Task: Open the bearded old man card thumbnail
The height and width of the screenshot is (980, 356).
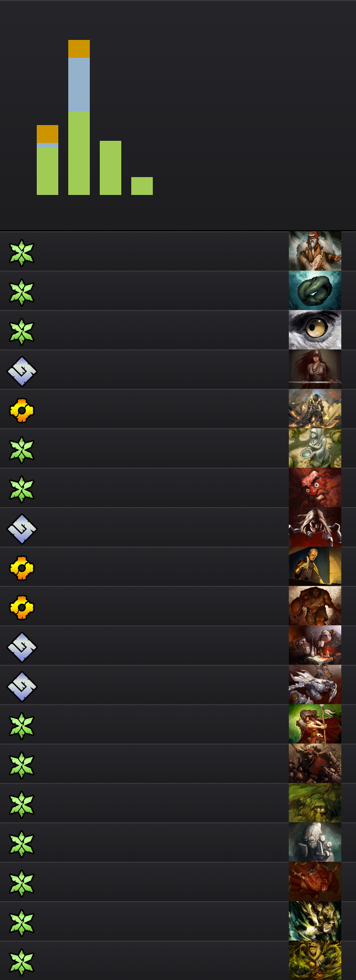Action: point(315,251)
